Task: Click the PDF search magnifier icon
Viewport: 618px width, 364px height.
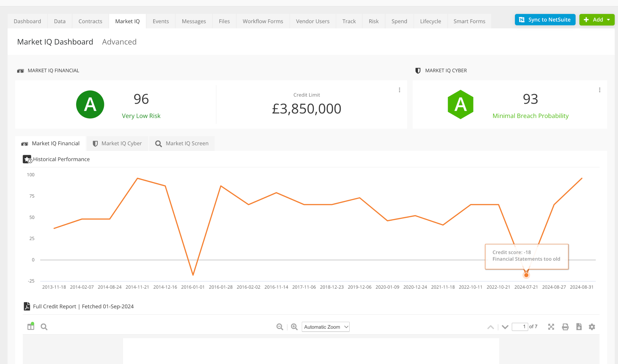Action: [x=44, y=327]
